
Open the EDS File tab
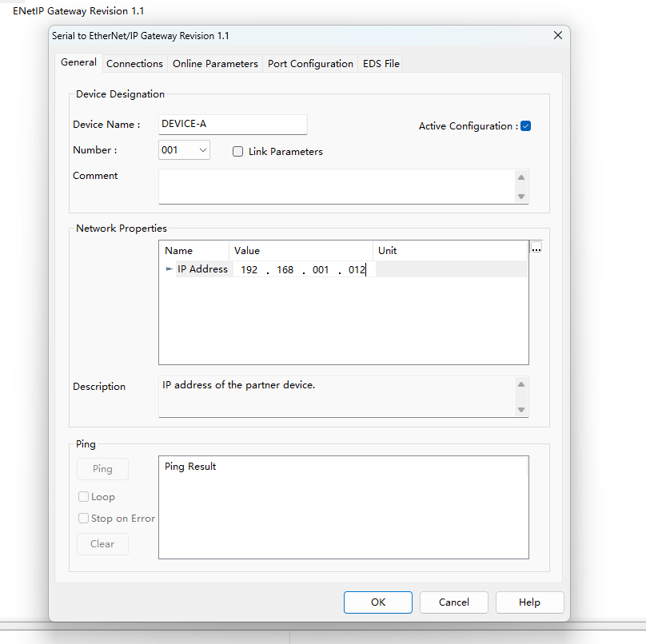(x=381, y=64)
